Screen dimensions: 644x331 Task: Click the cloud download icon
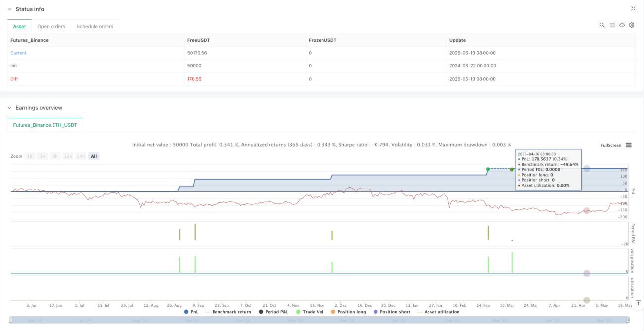(x=622, y=25)
